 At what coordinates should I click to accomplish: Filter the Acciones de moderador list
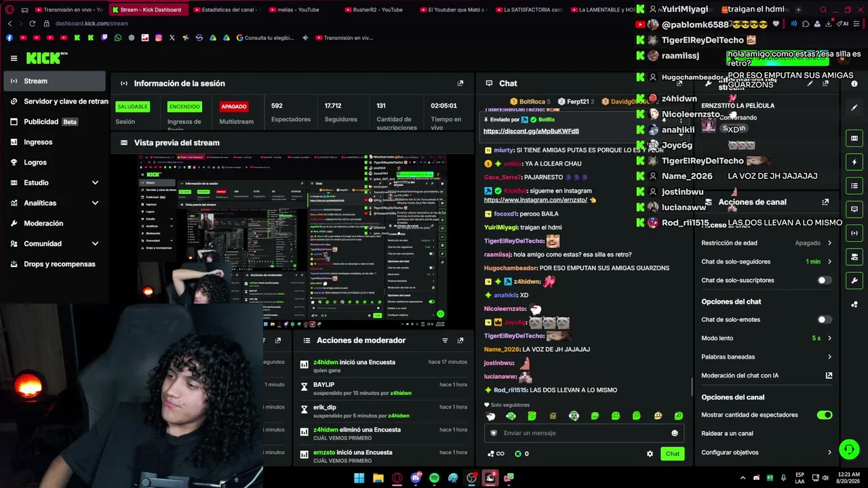tap(445, 340)
